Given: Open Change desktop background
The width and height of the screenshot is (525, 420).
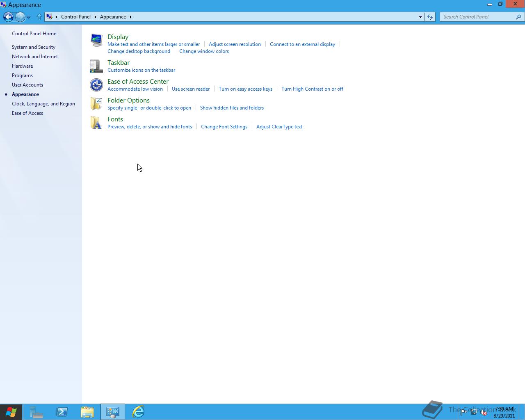Looking at the screenshot, I should (x=139, y=51).
